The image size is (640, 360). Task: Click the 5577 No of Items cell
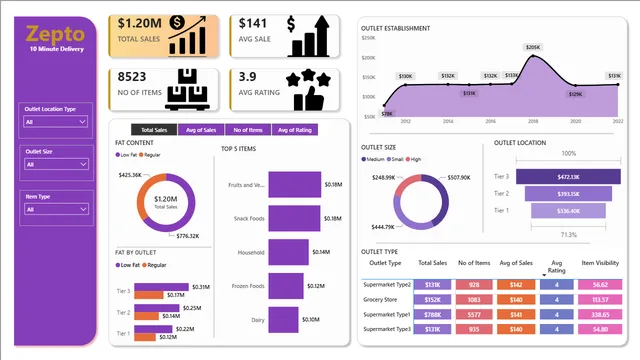(x=474, y=315)
